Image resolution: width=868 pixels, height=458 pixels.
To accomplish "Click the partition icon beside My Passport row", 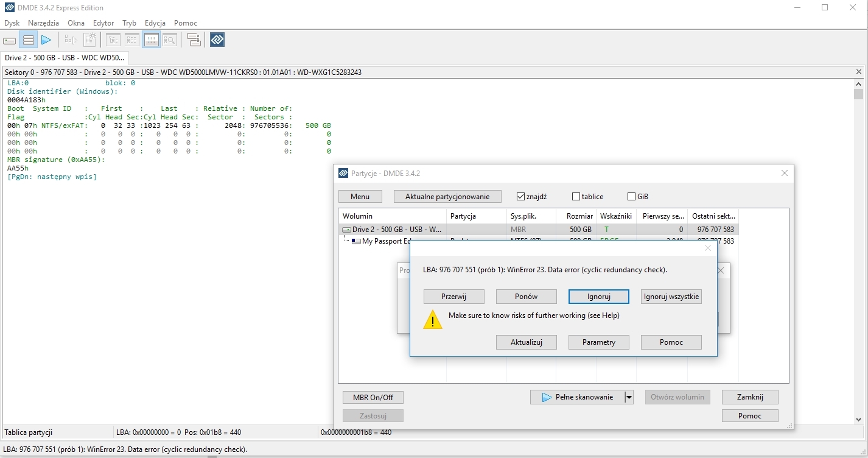I will (356, 241).
